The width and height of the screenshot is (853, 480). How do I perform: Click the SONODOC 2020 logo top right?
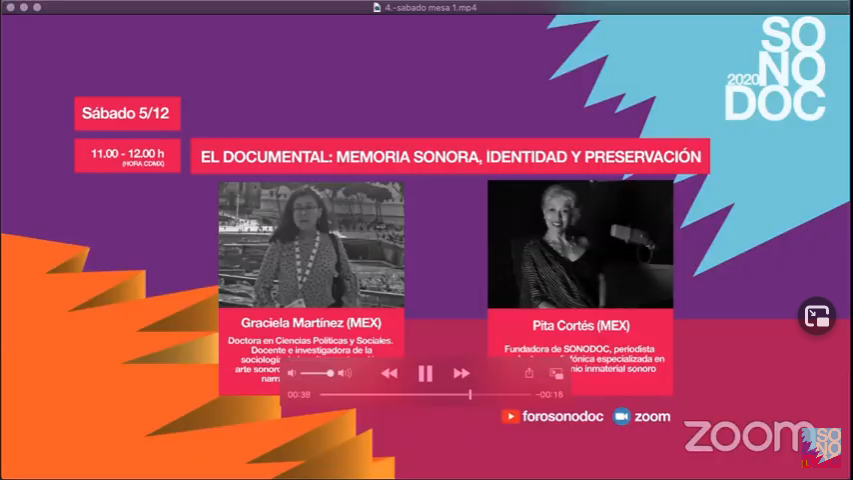coord(776,70)
